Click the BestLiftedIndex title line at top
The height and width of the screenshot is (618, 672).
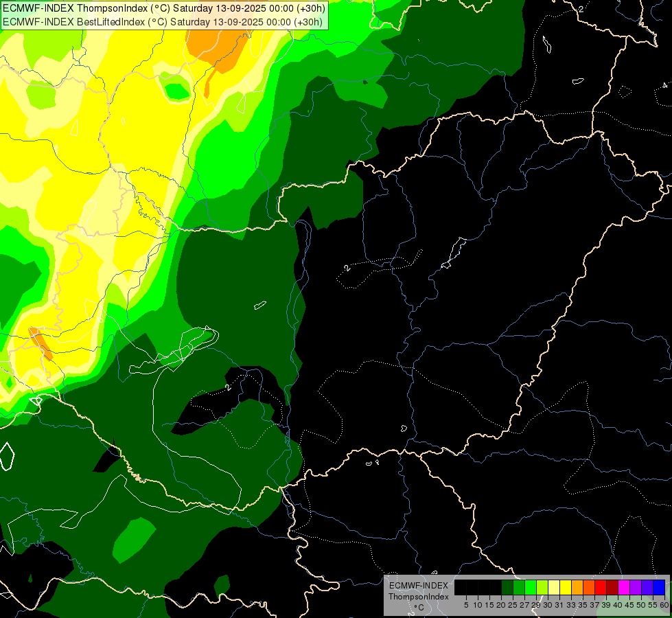pyautogui.click(x=163, y=22)
